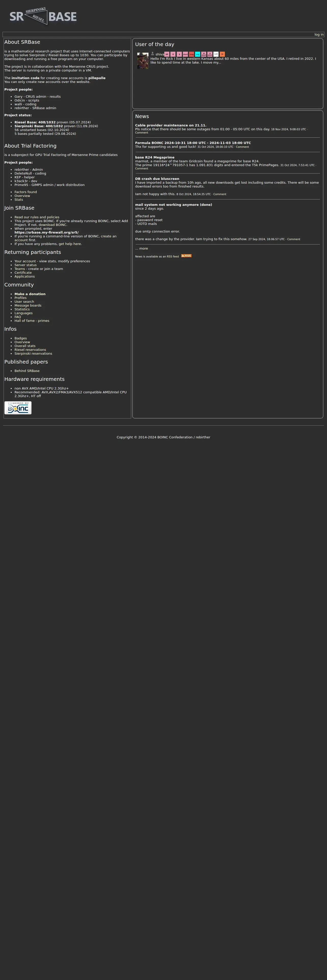This screenshot has height=980, width=327.
Task: Open the Riesel reservations link
Action: (x=30, y=350)
